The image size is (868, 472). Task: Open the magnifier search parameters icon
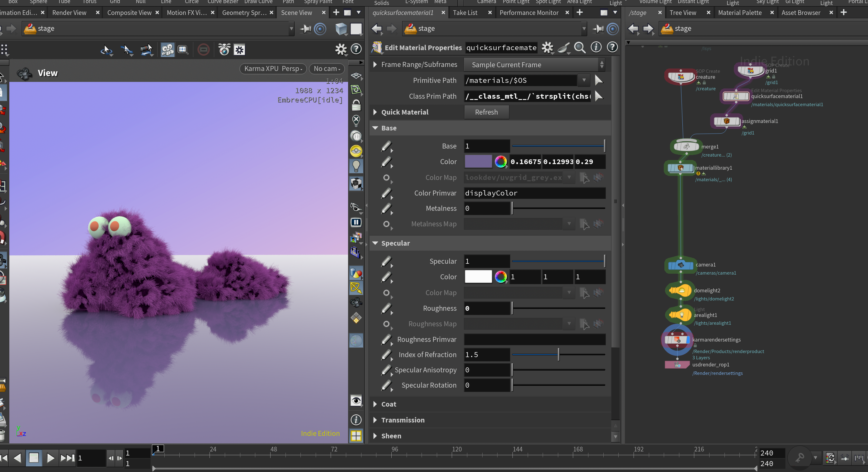pos(580,48)
